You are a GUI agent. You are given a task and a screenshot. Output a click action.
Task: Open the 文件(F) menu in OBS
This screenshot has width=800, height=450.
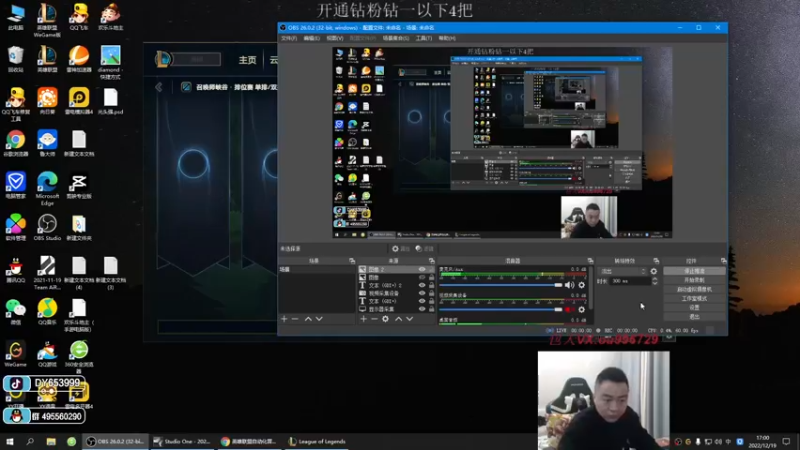click(289, 38)
